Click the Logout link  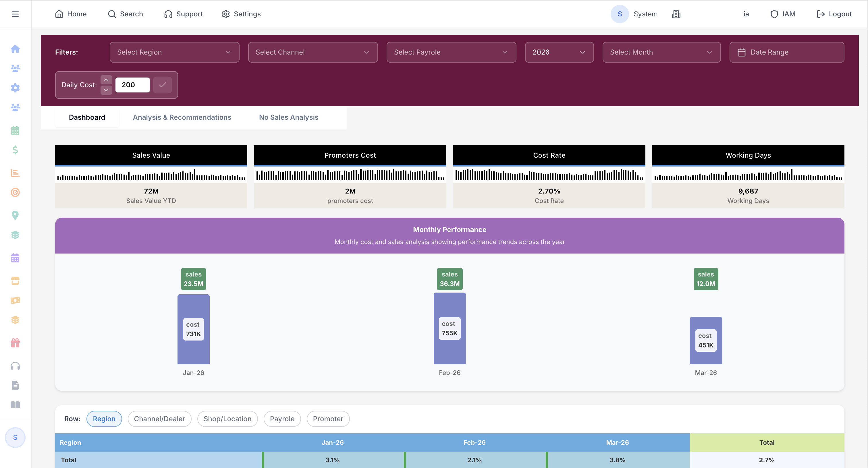tap(834, 14)
